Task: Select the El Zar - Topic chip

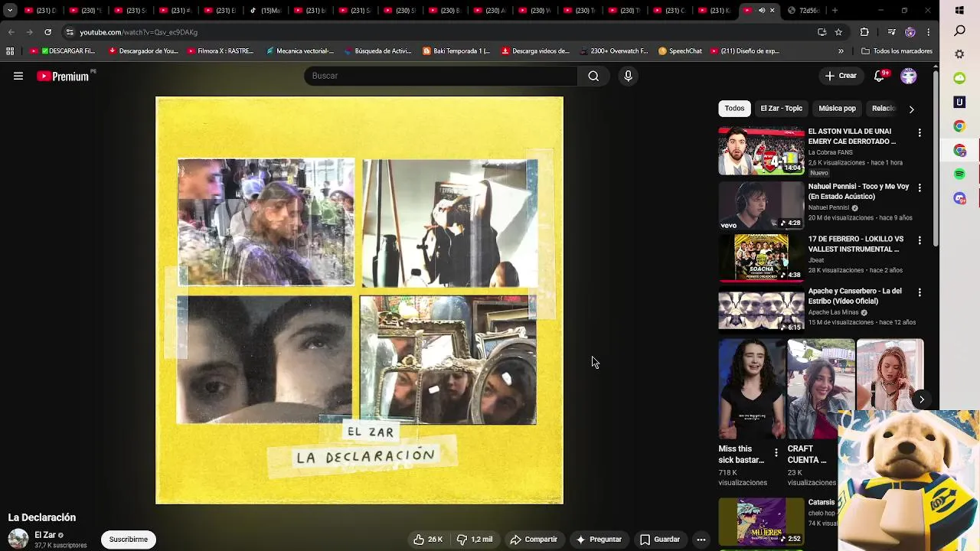Action: pyautogui.click(x=781, y=109)
